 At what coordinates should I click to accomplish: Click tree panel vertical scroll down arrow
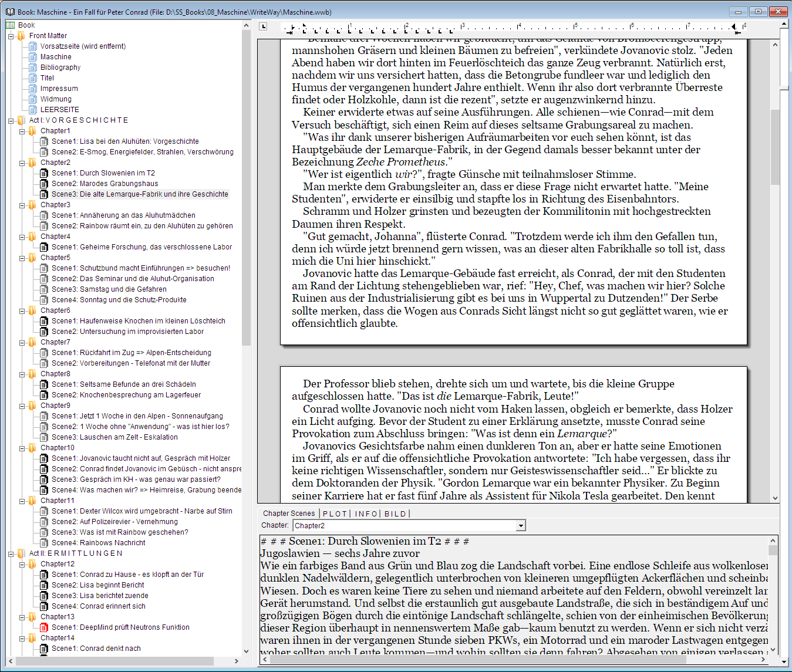[246, 651]
